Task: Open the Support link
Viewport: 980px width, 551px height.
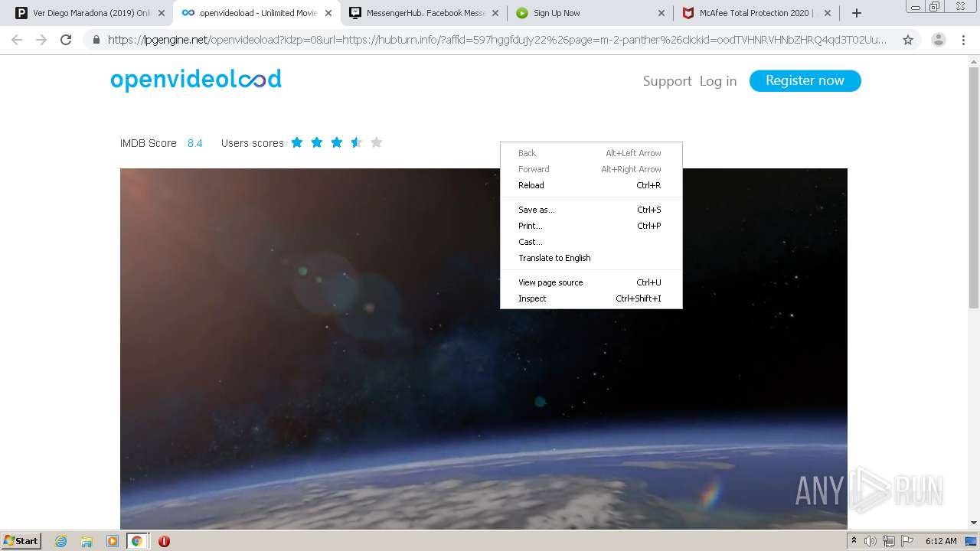Action: (x=667, y=81)
